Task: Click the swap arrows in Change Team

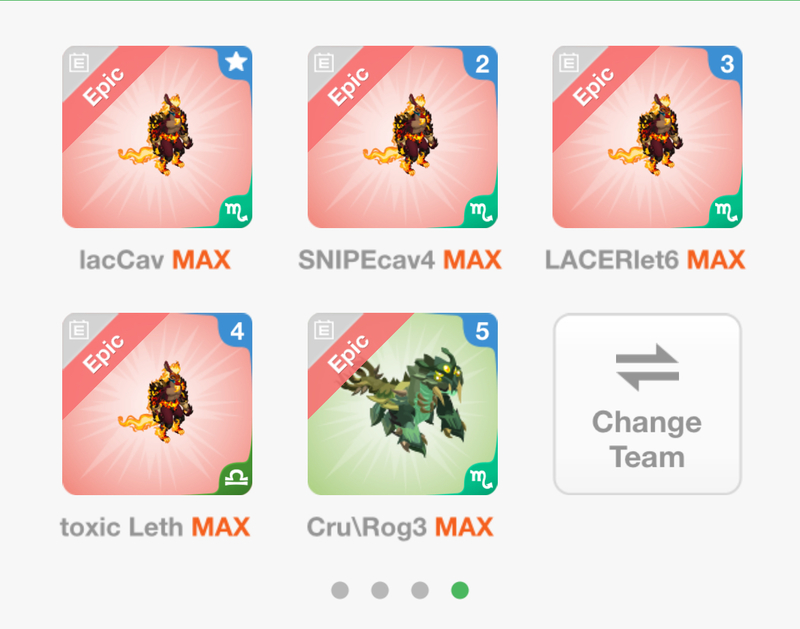Action: (x=647, y=367)
